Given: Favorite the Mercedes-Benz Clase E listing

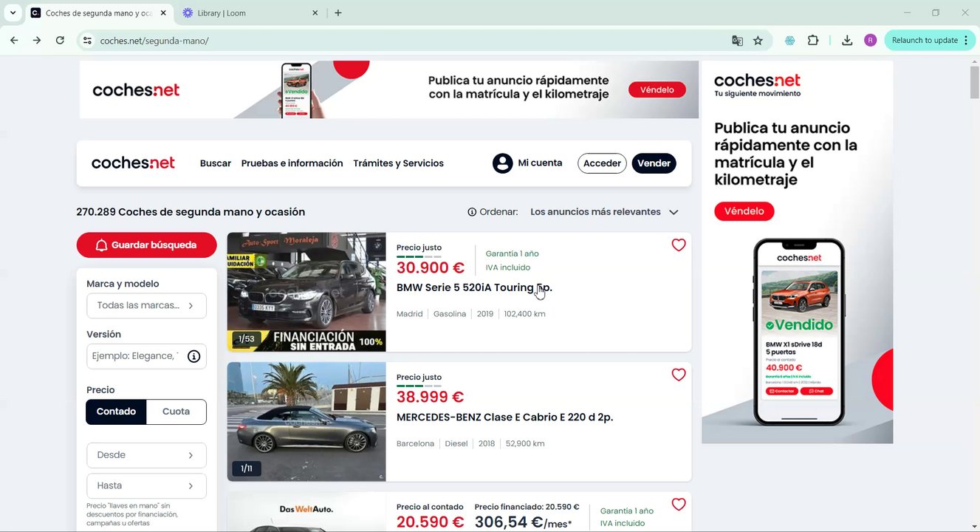Looking at the screenshot, I should [679, 375].
